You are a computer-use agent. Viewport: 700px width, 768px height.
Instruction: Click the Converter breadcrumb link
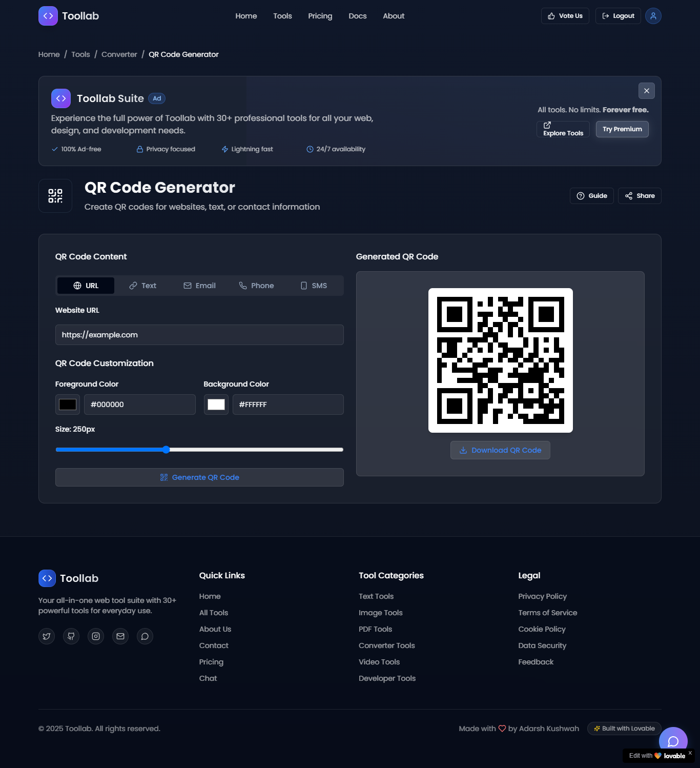tap(119, 54)
